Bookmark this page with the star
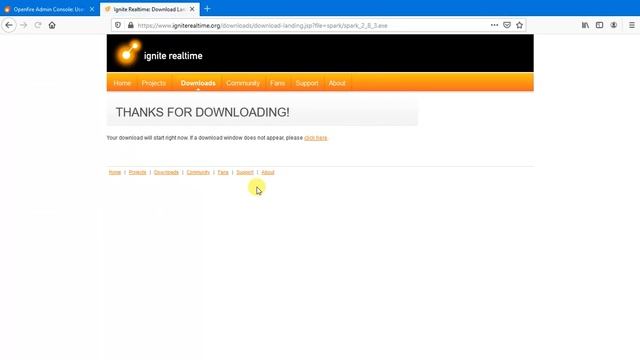640x360 pixels. point(519,25)
